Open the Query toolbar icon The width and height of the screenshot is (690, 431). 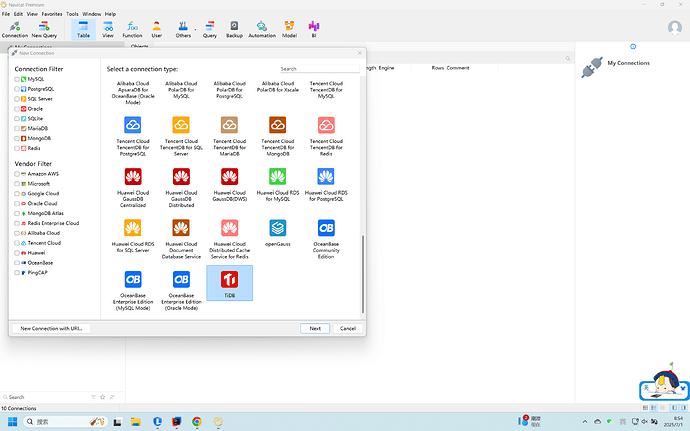tap(209, 29)
